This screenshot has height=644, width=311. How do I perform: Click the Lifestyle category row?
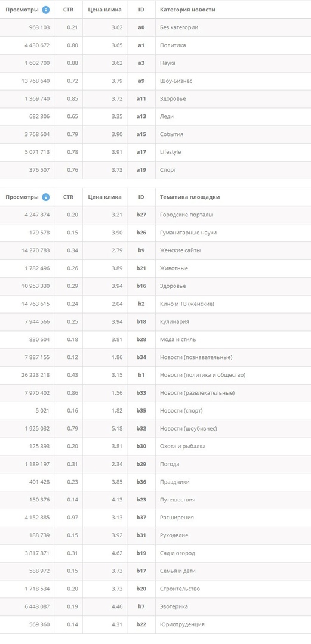pos(155,152)
